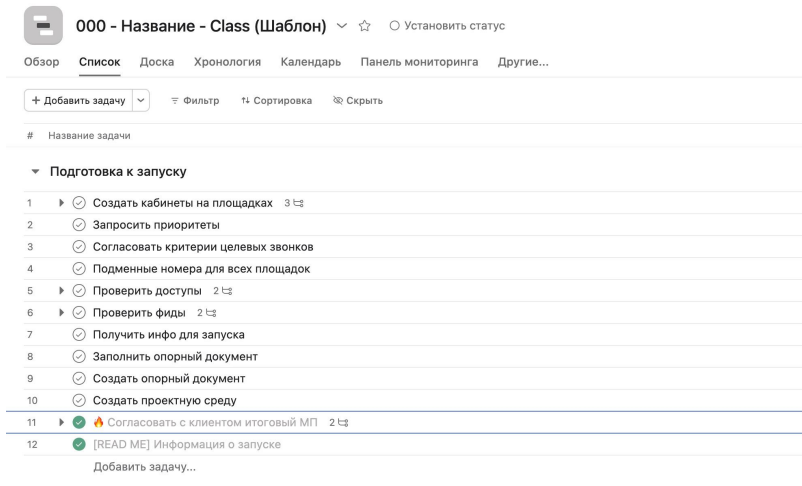Mark Согласовать критерии целевых звонков complete
This screenshot has width=802, height=486.
point(79,247)
